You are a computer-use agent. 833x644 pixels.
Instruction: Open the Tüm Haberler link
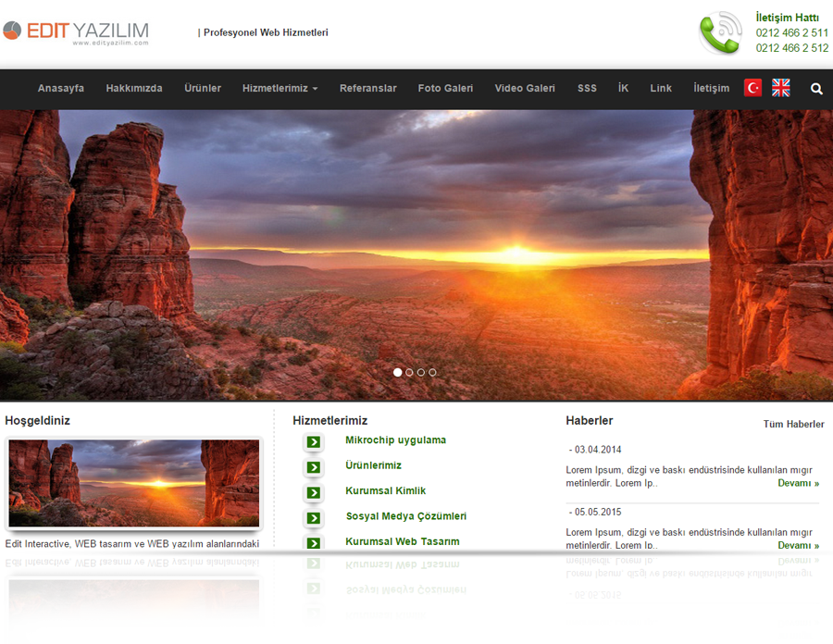click(x=793, y=425)
